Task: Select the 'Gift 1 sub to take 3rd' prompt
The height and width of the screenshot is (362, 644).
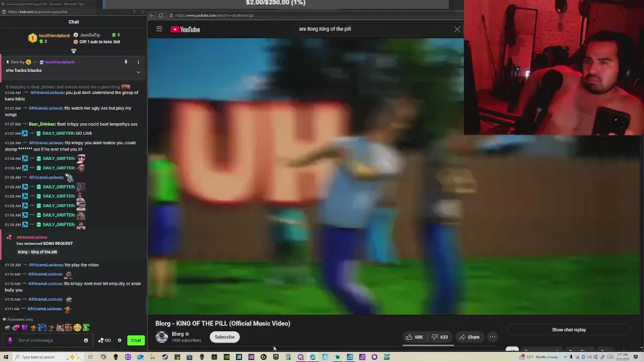Action: pyautogui.click(x=100, y=42)
